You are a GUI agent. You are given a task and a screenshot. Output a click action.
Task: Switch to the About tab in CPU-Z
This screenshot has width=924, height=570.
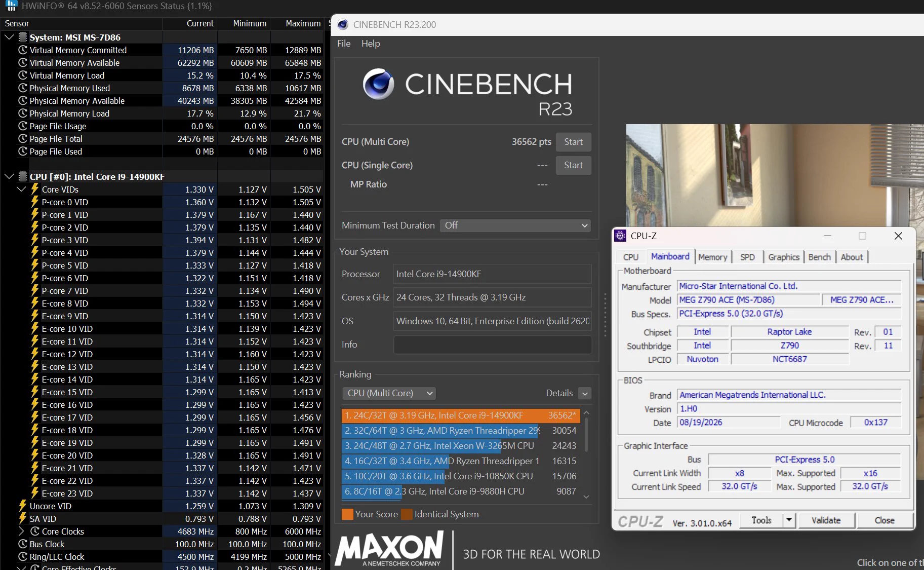(x=852, y=257)
